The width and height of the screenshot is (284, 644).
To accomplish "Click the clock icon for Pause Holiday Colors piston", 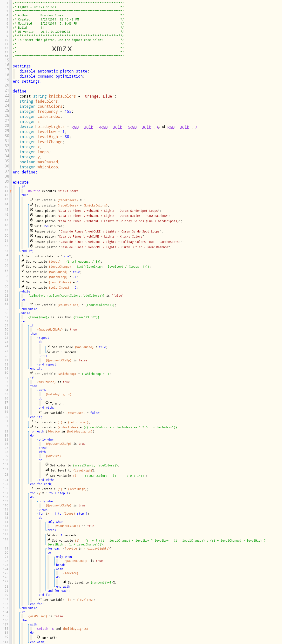I will [32, 221].
